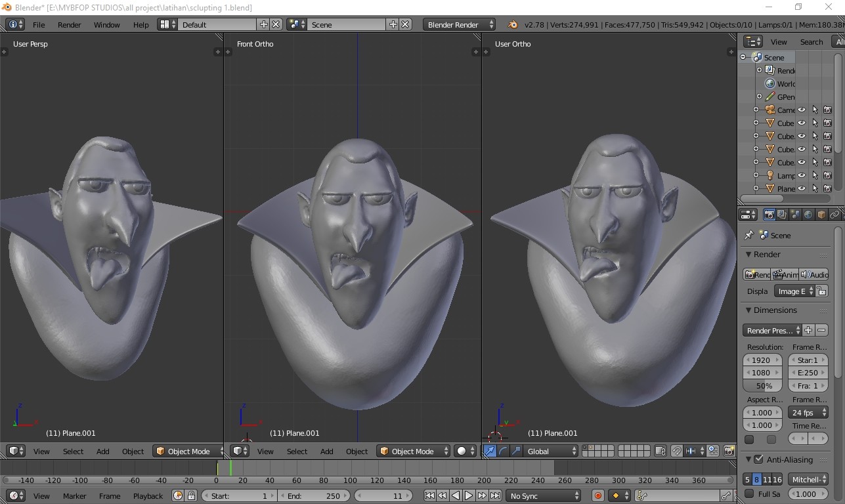Click the pin icon beside Scene
The image size is (845, 504).
coord(748,235)
